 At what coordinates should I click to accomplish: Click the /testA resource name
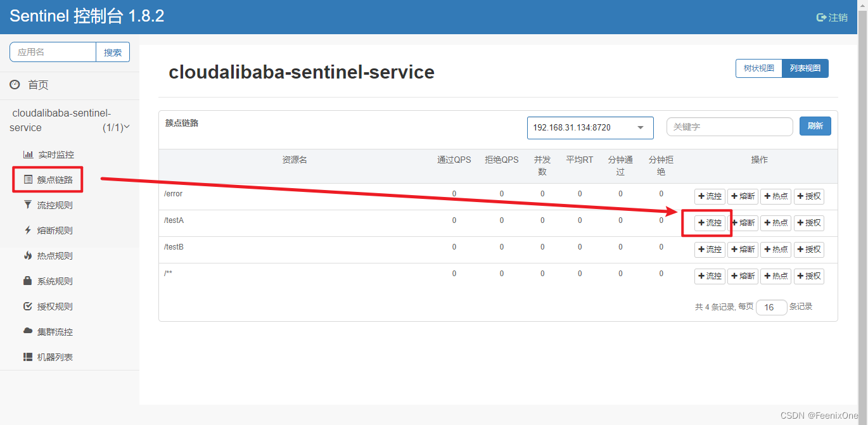point(174,220)
